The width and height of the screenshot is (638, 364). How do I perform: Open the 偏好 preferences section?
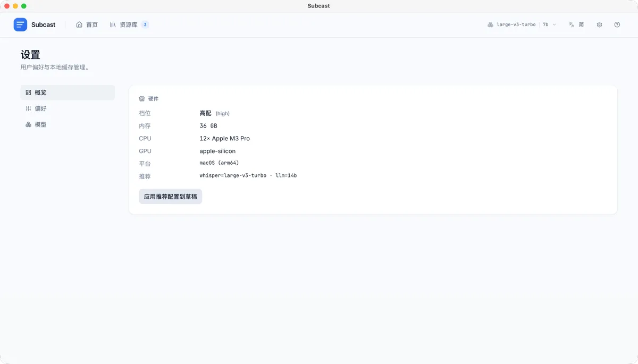[68, 108]
